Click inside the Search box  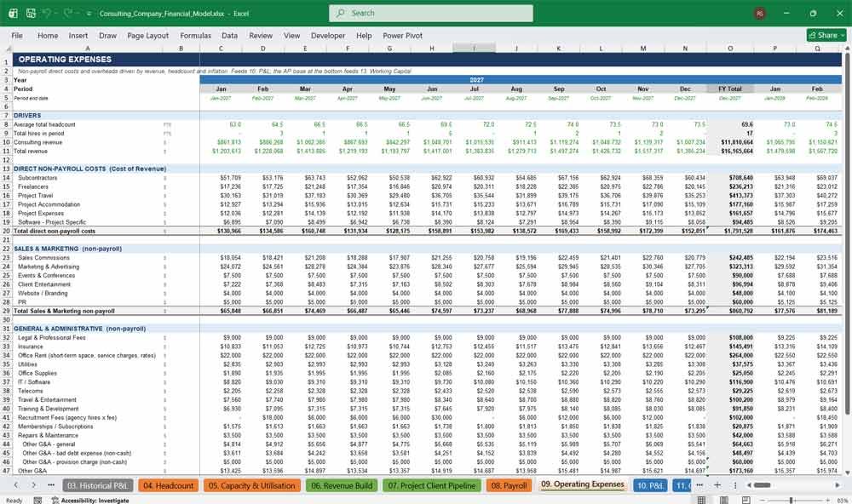pos(431,13)
